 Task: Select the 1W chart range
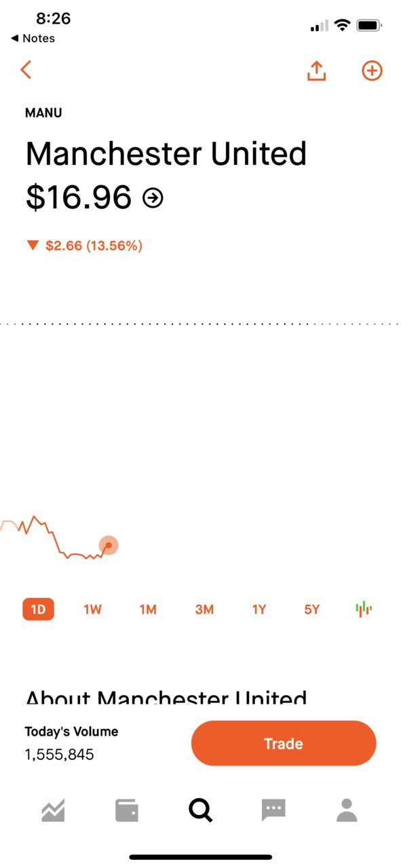point(92,609)
